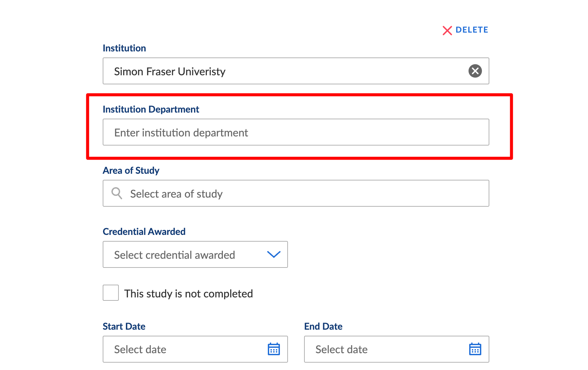Open the Start Date calendar icon

(274, 349)
